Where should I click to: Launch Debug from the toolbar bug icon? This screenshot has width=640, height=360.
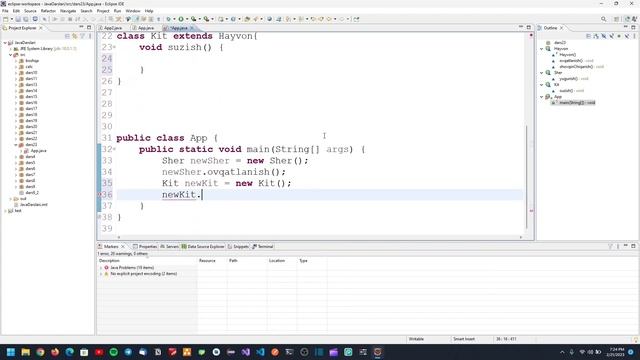click(168, 19)
